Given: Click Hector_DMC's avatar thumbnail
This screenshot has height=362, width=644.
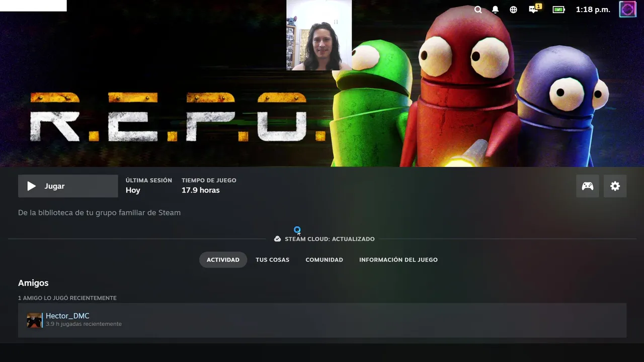Looking at the screenshot, I should 34,320.
